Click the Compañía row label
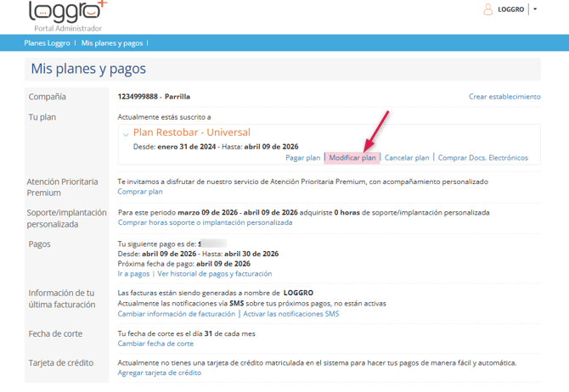 coord(48,97)
